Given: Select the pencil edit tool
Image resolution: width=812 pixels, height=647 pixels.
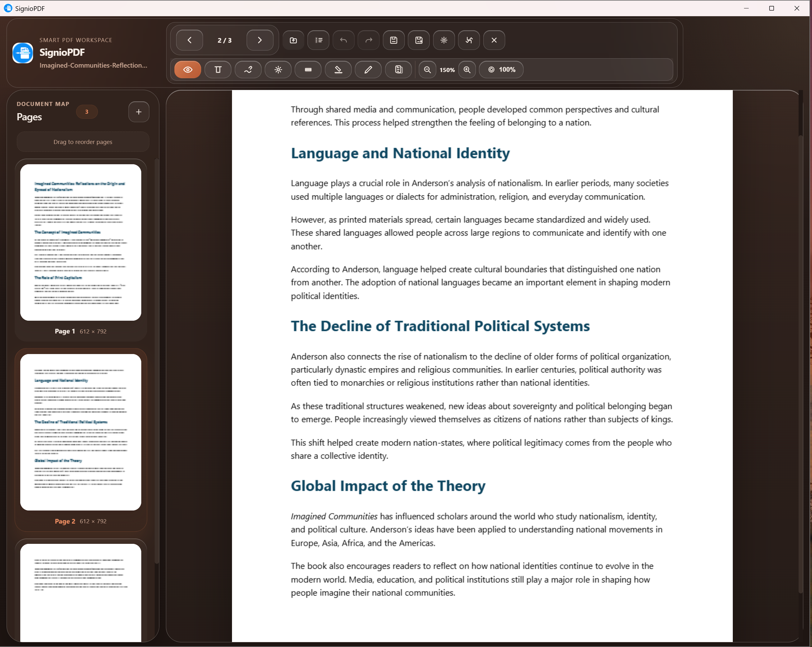Looking at the screenshot, I should [368, 69].
